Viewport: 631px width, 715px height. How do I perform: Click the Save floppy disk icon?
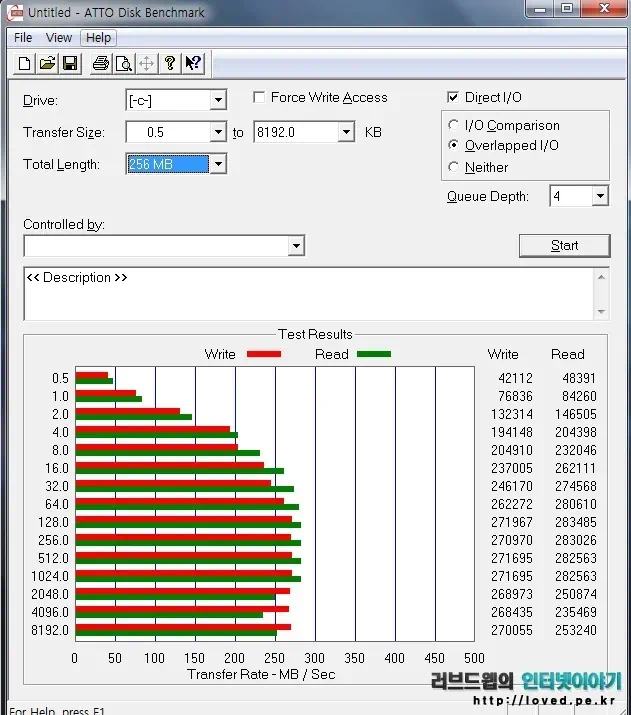pyautogui.click(x=70, y=64)
